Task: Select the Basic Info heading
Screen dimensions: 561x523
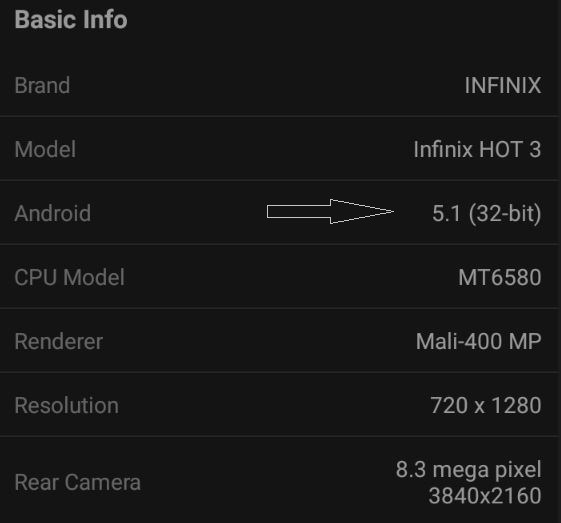Action: (x=71, y=19)
